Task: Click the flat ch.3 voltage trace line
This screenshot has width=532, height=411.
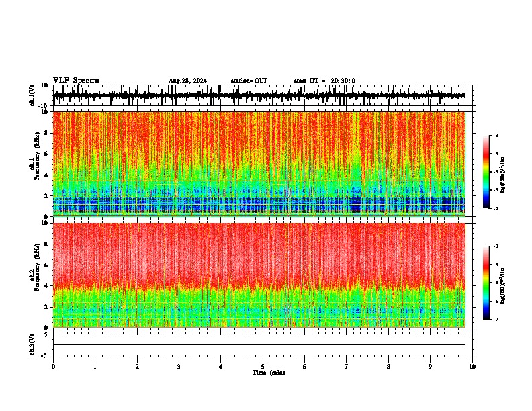Action: tap(259, 345)
